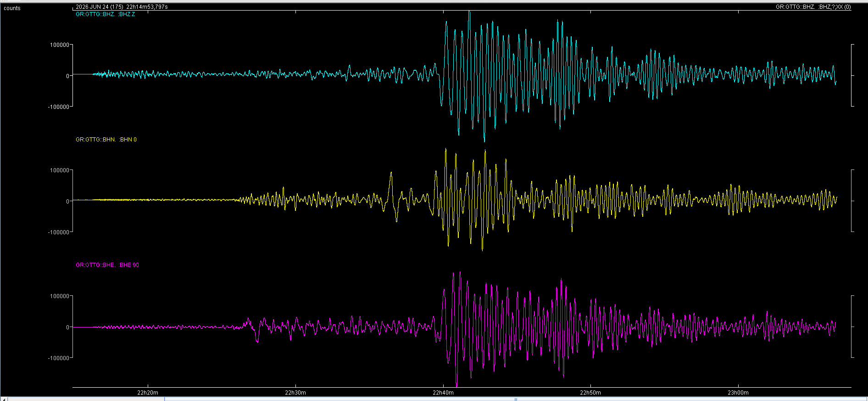Viewport: 868px width, 401px height.
Task: Select the cyan BHZ Z trace label
Action: tap(106, 14)
